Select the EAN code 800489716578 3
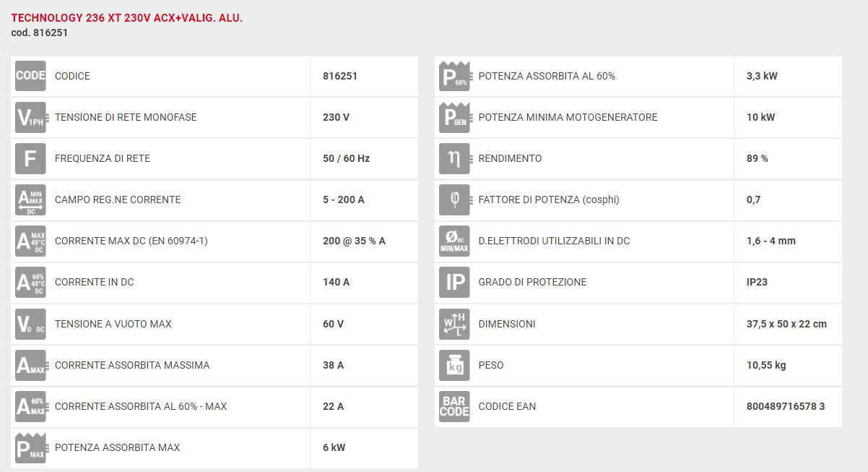 786,406
